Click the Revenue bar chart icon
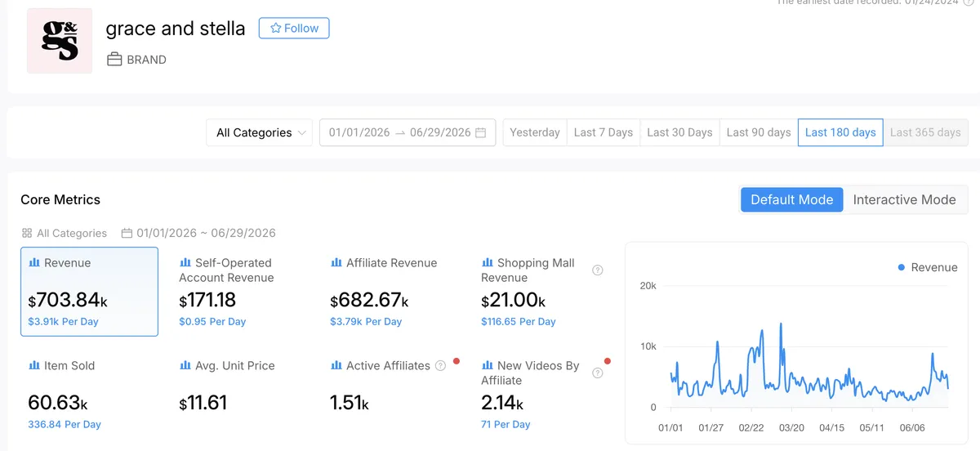This screenshot has height=451, width=980. (34, 263)
